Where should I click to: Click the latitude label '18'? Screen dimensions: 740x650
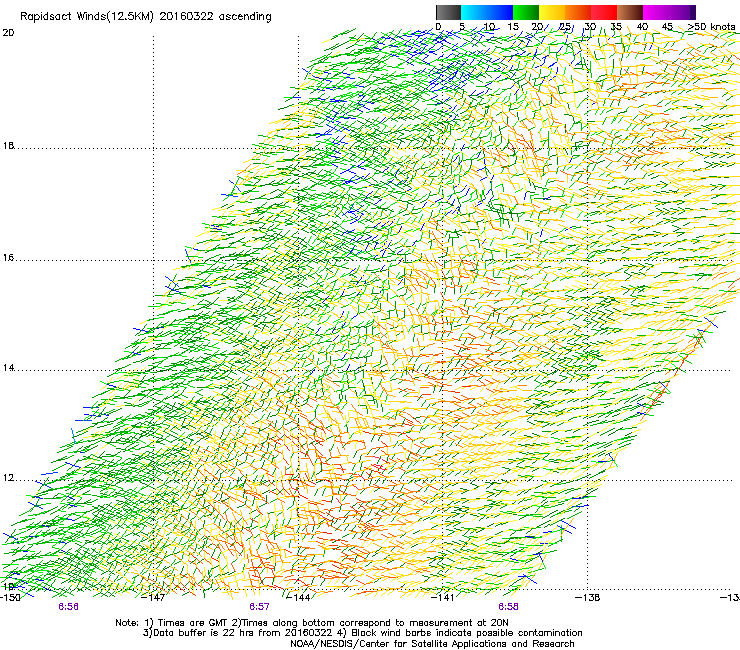pos(8,145)
